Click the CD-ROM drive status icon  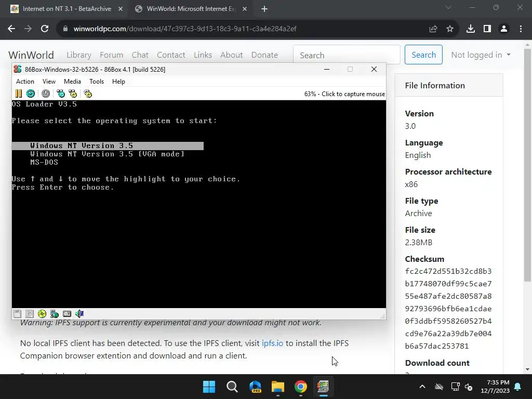click(x=42, y=314)
